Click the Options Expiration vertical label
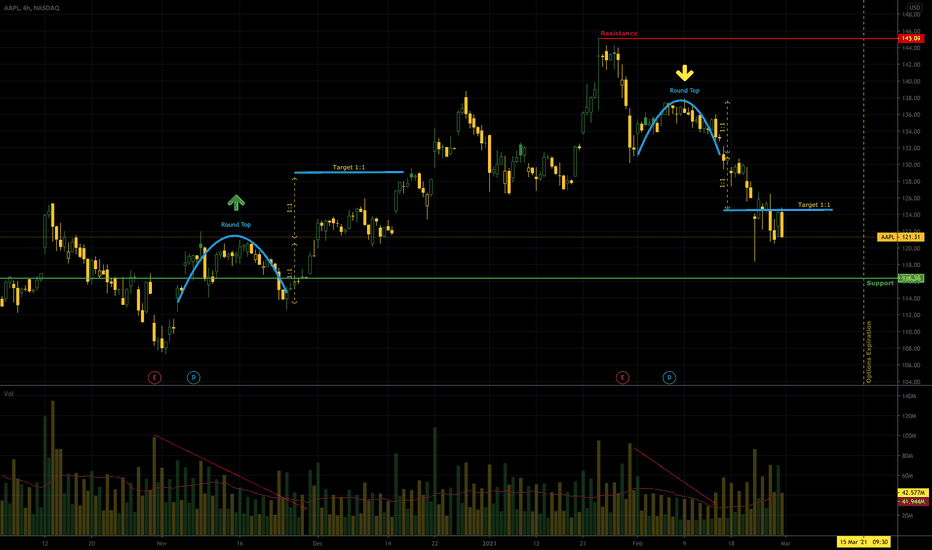This screenshot has height=550, width=932. 869,352
